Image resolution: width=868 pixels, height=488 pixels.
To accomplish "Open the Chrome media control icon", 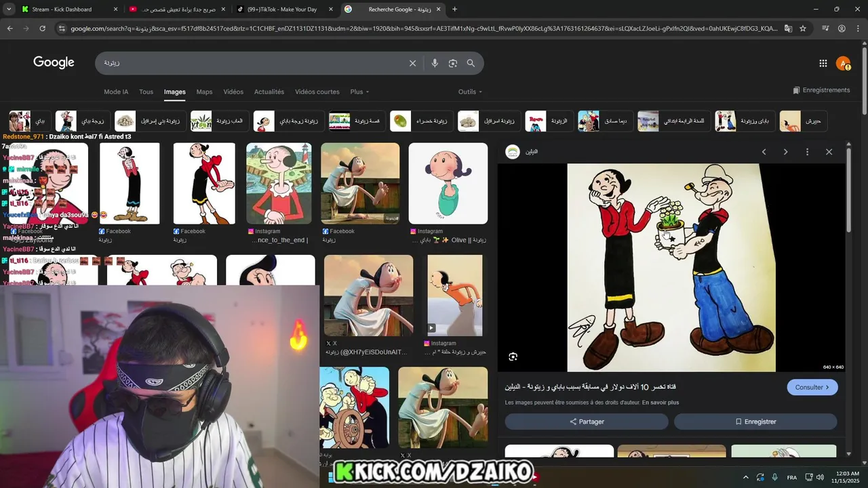I will tap(825, 28).
